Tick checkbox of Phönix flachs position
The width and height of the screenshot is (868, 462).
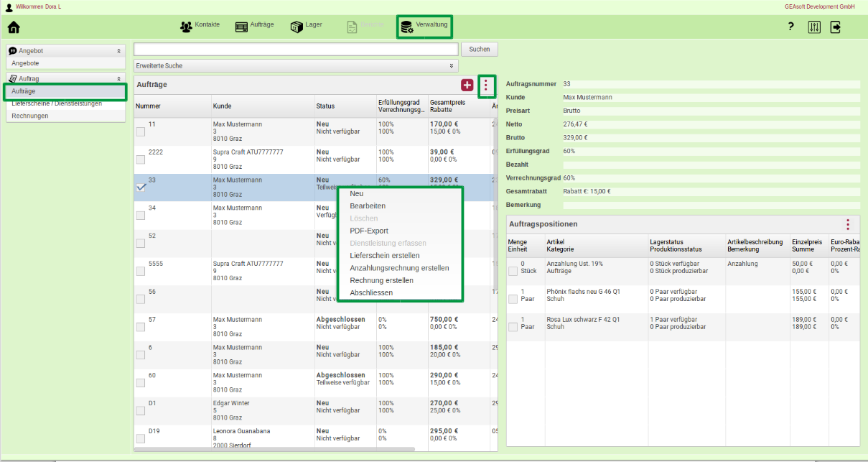pos(513,299)
